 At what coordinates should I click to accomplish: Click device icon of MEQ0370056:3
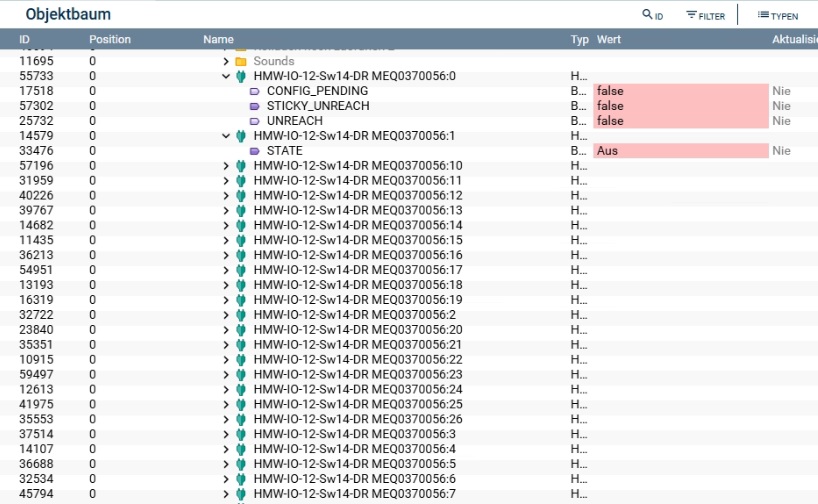[240, 435]
